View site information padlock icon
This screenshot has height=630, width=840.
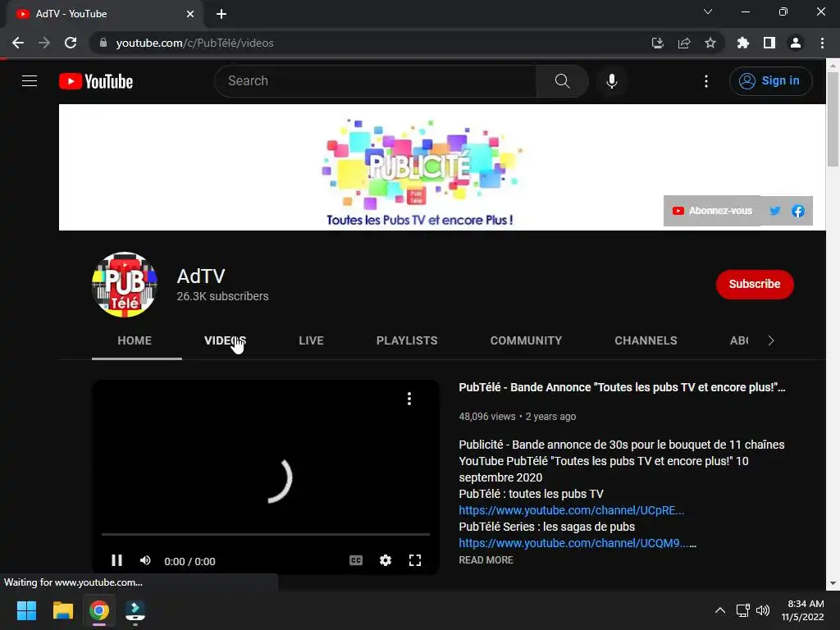(103, 43)
